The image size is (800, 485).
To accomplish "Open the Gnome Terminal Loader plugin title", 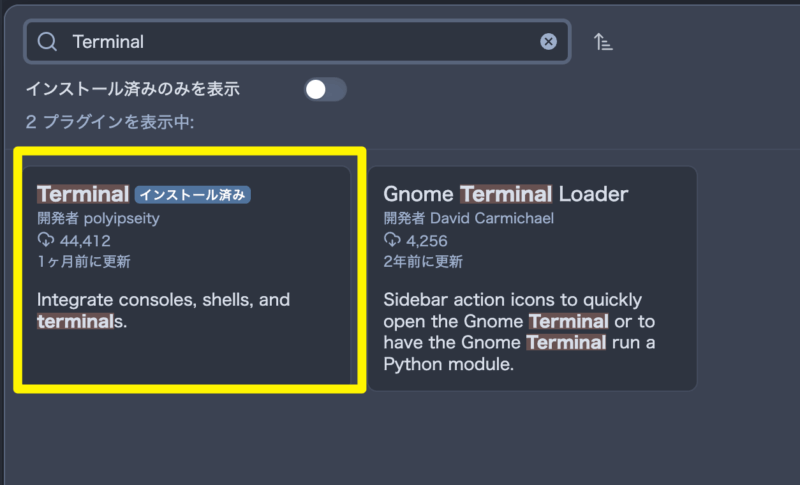I will click(x=506, y=194).
